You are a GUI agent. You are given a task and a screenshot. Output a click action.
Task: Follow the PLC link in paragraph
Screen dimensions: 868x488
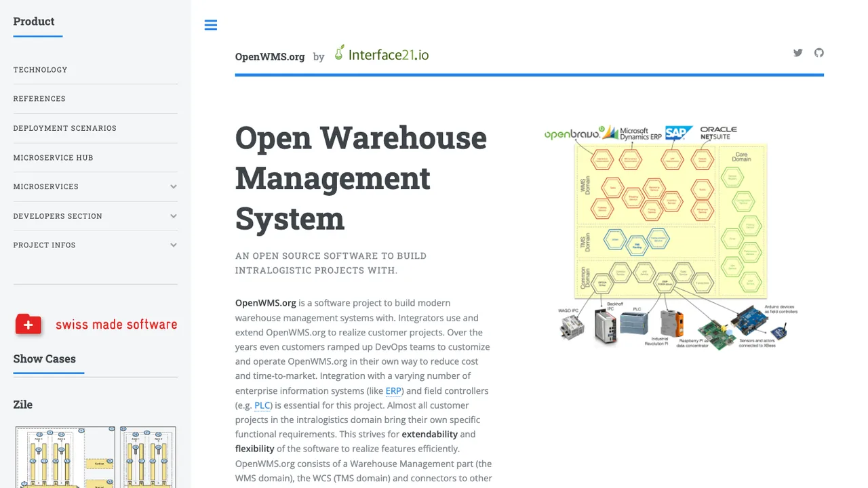point(262,405)
